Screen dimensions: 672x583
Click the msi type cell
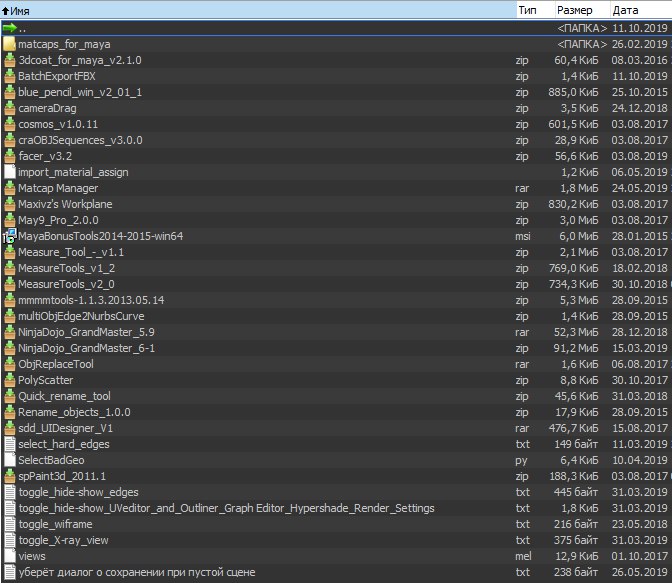[x=523, y=236]
